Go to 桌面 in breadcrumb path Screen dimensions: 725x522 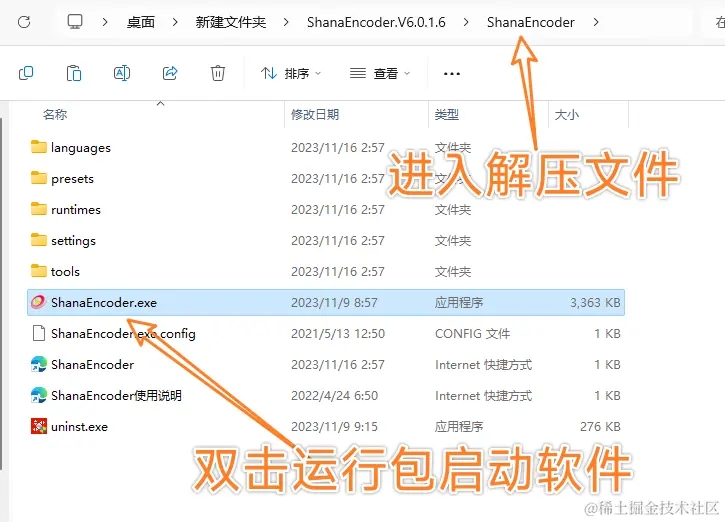[x=141, y=22]
